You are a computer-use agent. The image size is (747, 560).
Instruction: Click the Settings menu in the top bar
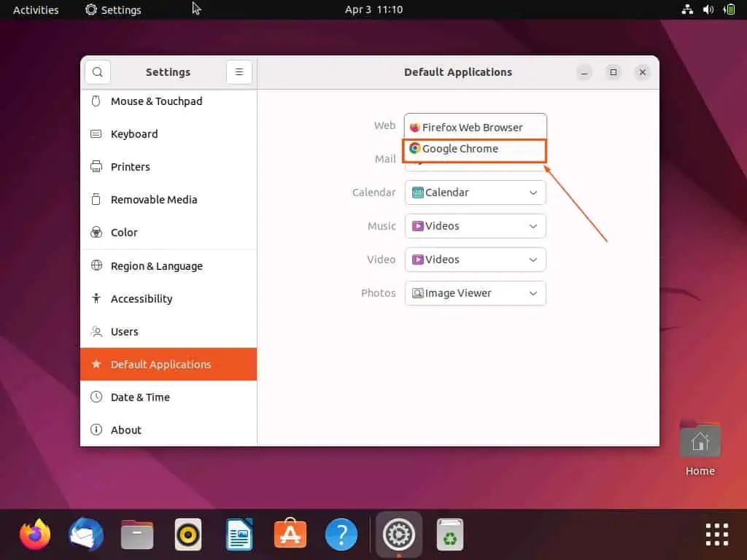tap(112, 9)
